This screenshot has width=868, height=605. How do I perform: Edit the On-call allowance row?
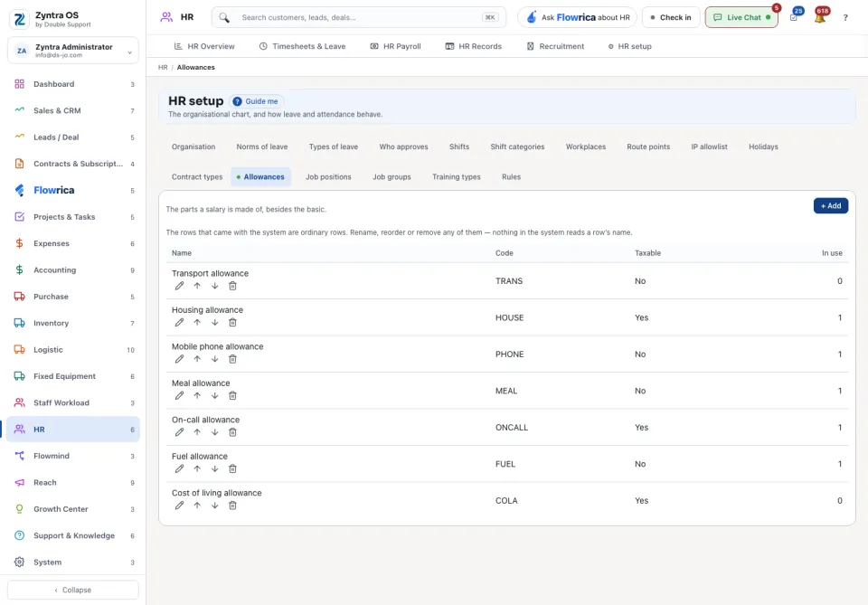click(179, 431)
